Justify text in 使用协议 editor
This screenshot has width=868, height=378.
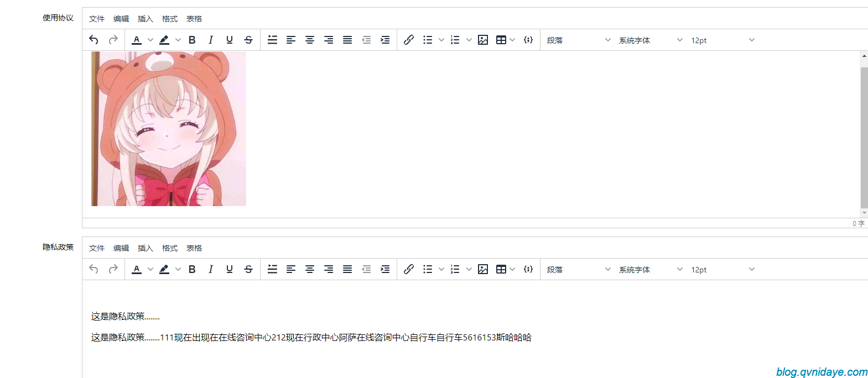pos(347,40)
